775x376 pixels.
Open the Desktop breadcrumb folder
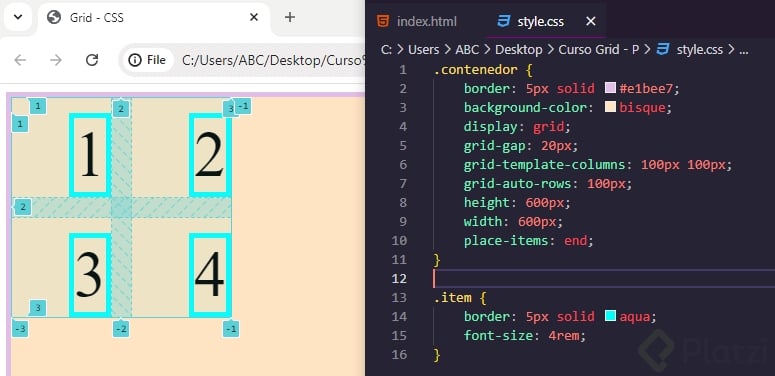click(518, 49)
